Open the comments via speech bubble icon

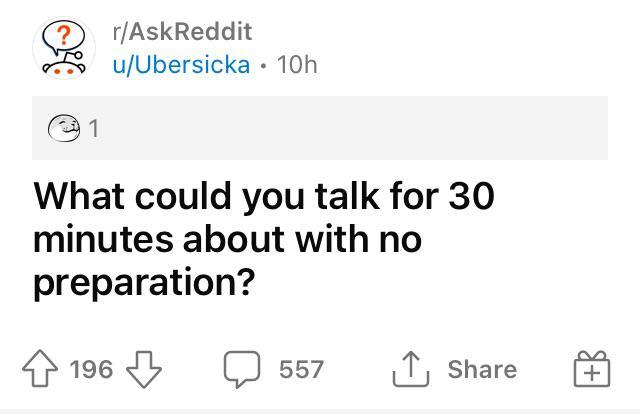(x=241, y=370)
